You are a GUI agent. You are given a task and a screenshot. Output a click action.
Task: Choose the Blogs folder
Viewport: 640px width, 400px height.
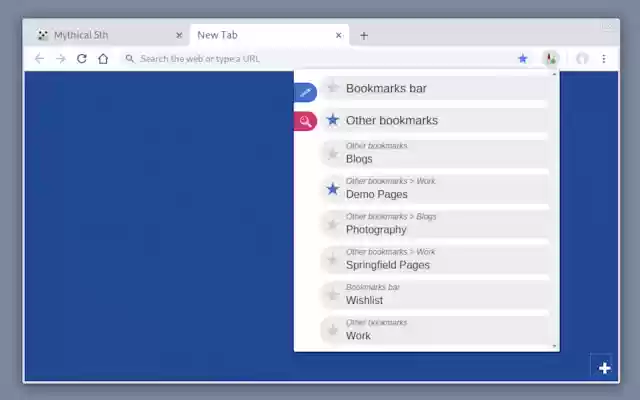point(434,153)
